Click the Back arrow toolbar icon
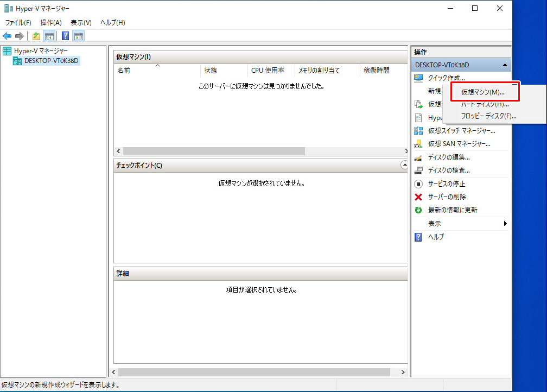The width and height of the screenshot is (547, 392). 7,36
